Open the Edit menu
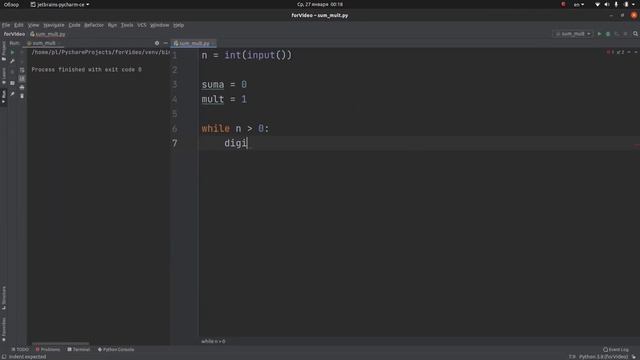Image resolution: width=640 pixels, height=360 pixels. (19, 25)
